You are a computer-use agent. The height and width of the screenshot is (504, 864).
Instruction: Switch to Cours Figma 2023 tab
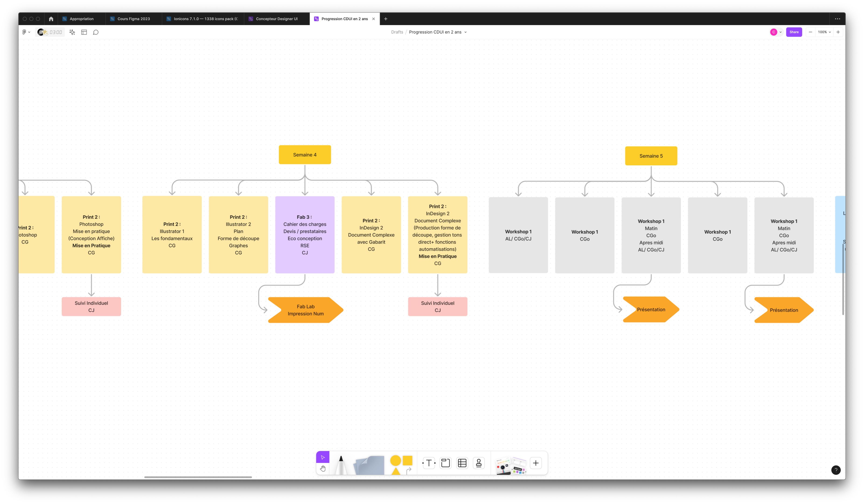click(x=134, y=19)
